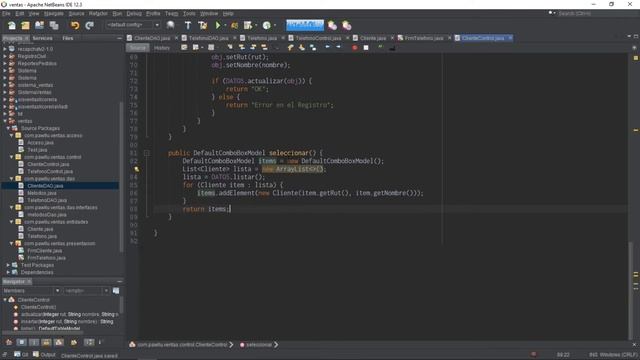This screenshot has width=640, height=360.
Task: Click the Save All toolbar icon
Action: pyautogui.click(x=54, y=25)
